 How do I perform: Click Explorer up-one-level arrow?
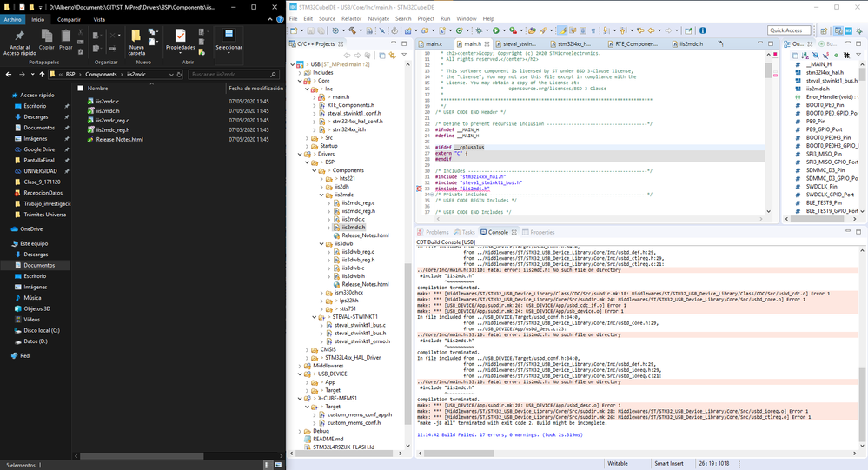click(42, 74)
